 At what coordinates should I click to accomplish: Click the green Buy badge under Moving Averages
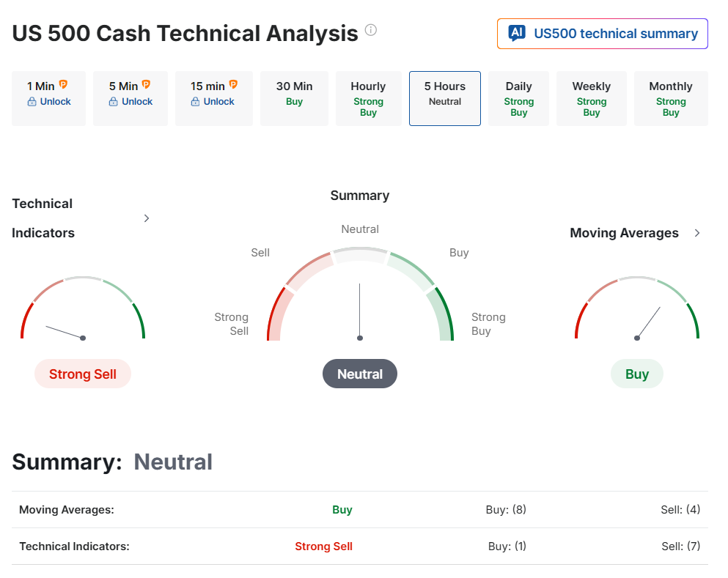coord(637,374)
